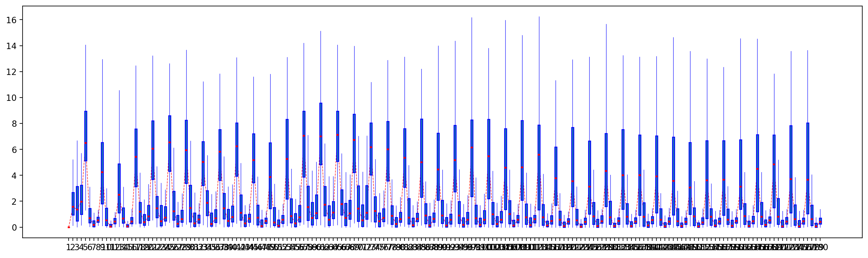Click the y-axis tick label 2
This screenshot has height=258, width=868.
(14, 202)
